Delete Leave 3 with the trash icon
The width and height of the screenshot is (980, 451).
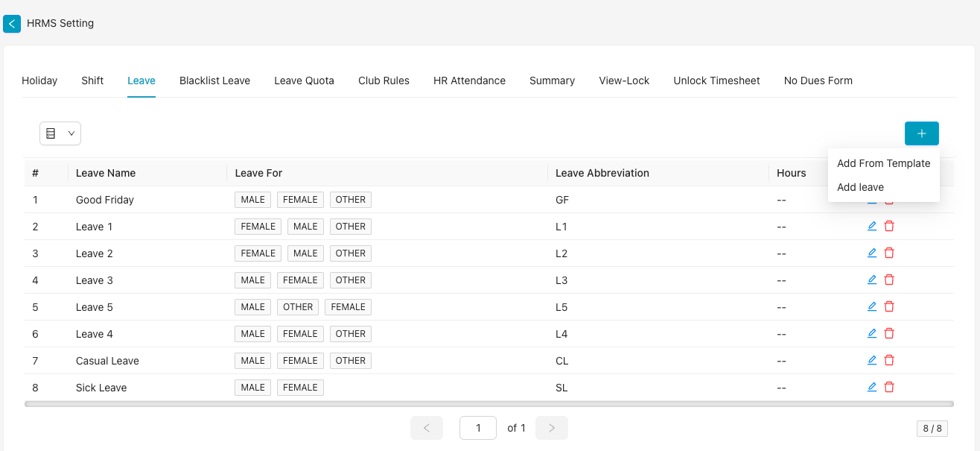tap(889, 280)
